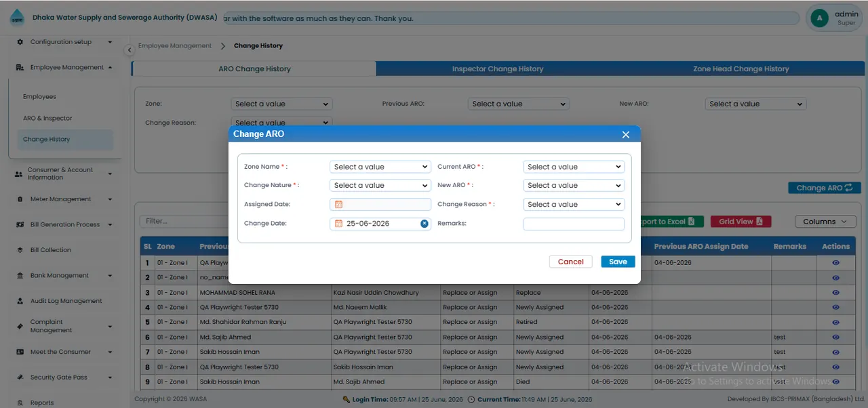Click the Remarks input field
868x408 pixels.
coord(574,224)
